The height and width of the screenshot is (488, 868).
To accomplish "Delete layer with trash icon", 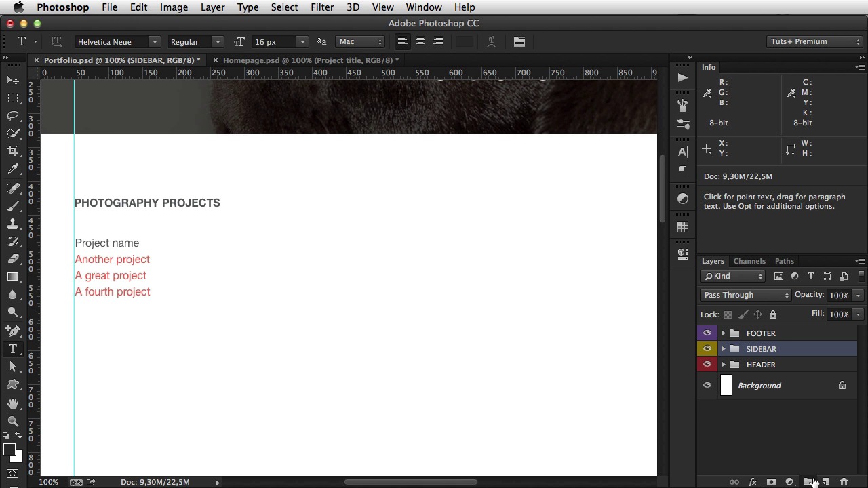I will coord(844,482).
